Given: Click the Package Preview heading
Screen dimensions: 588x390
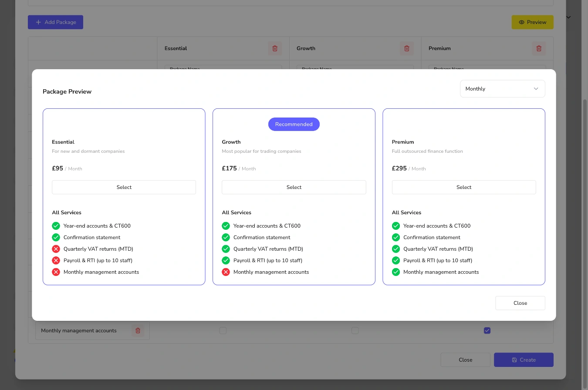Looking at the screenshot, I should tap(67, 92).
